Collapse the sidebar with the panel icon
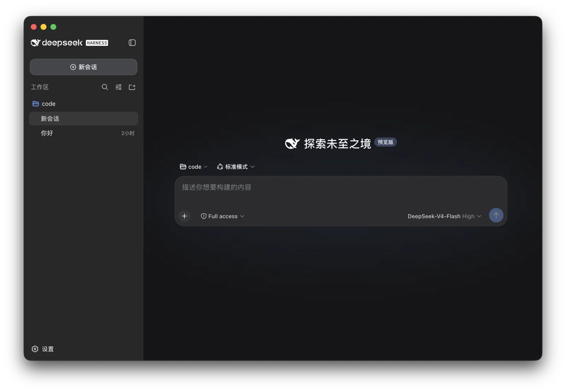 [x=132, y=43]
